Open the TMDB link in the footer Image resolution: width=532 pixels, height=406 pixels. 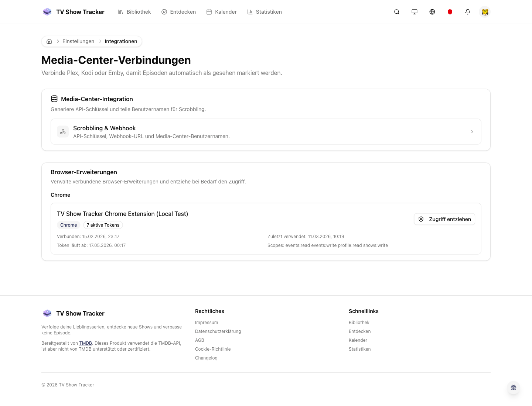tap(85, 343)
